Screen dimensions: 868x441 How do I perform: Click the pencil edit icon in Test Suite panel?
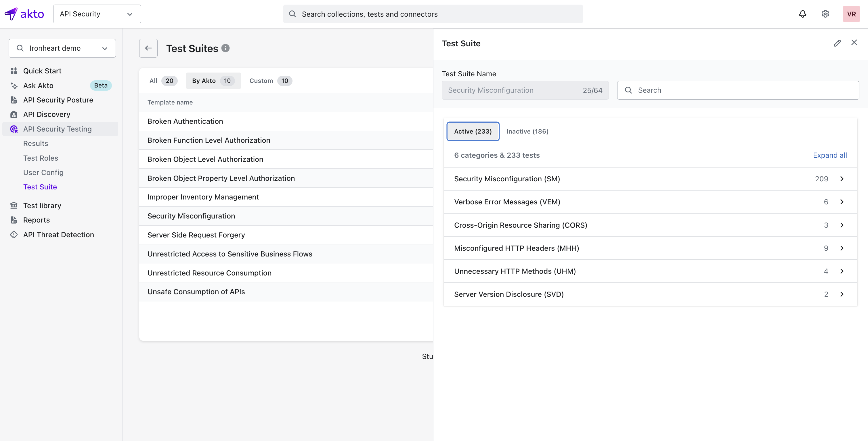click(837, 43)
